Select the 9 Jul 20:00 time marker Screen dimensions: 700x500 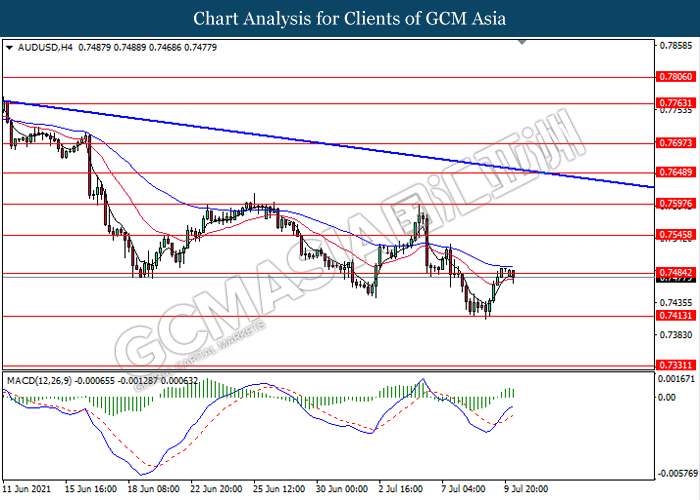tap(526, 489)
